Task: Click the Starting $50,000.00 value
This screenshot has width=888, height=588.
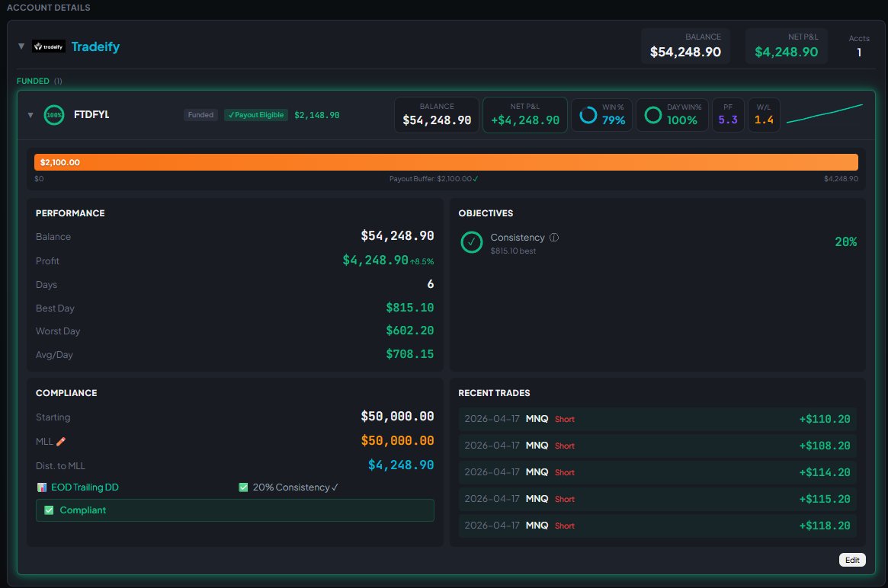Action: [x=397, y=417]
